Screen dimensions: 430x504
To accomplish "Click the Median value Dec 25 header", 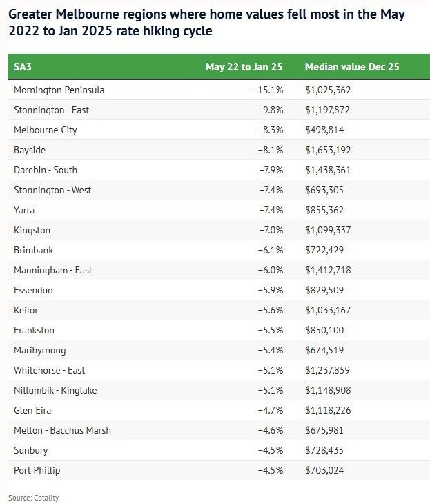I will point(352,67).
